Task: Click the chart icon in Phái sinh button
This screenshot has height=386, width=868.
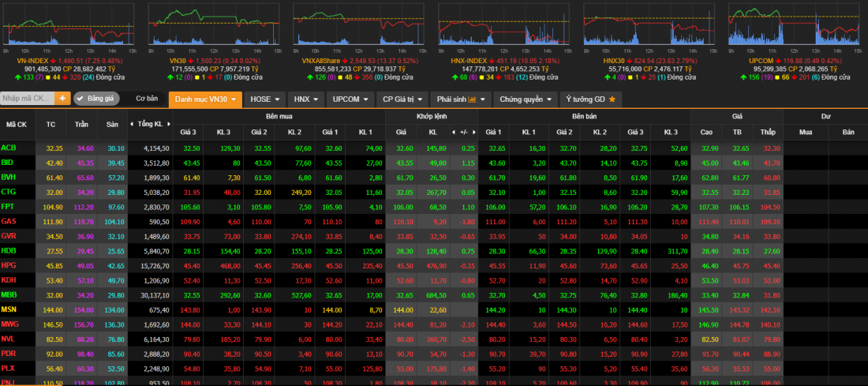Action: (x=473, y=99)
